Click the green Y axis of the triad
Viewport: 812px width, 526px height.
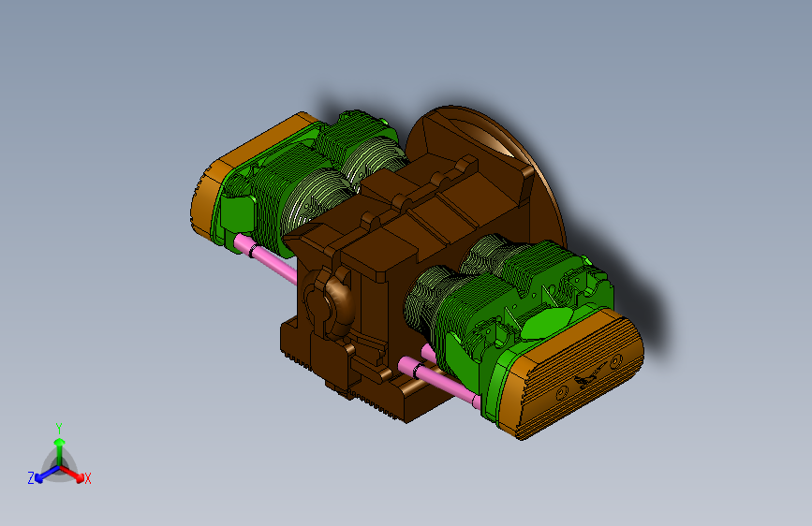[60, 452]
